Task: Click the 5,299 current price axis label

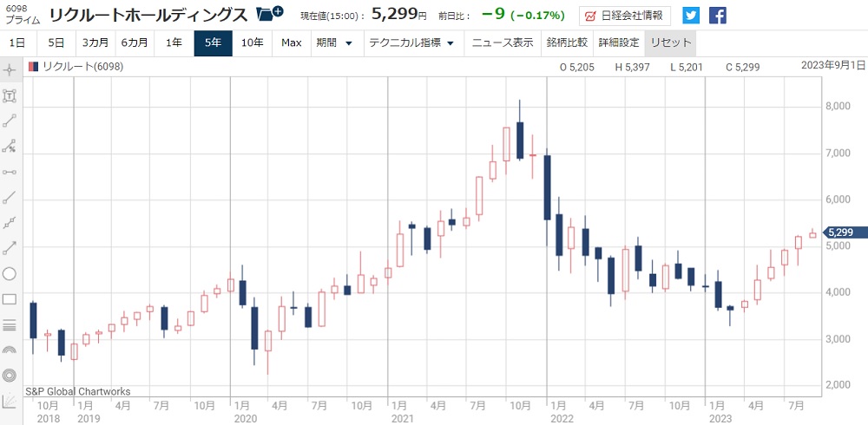Action: pyautogui.click(x=845, y=232)
